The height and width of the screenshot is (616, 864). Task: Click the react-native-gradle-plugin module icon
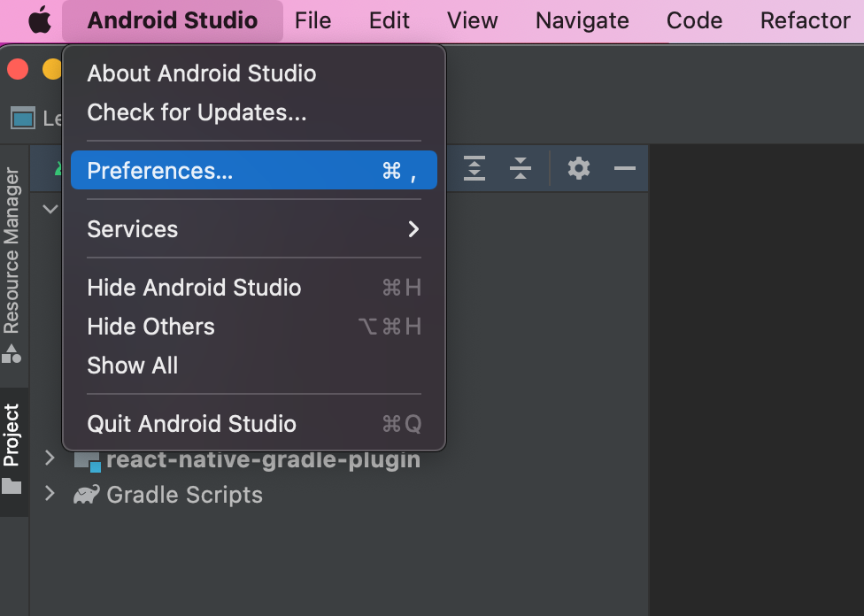(x=88, y=462)
